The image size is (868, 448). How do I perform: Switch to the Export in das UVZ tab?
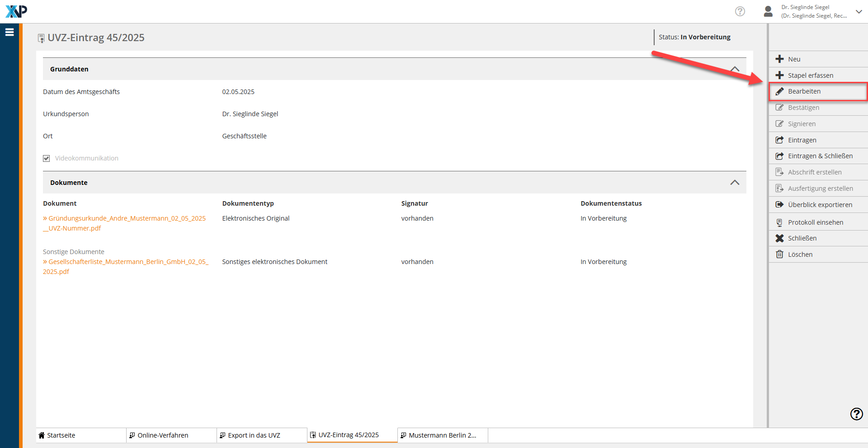tap(254, 435)
